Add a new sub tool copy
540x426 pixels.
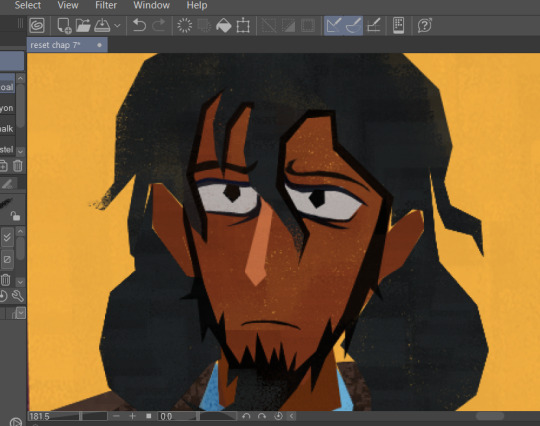coord(3,166)
